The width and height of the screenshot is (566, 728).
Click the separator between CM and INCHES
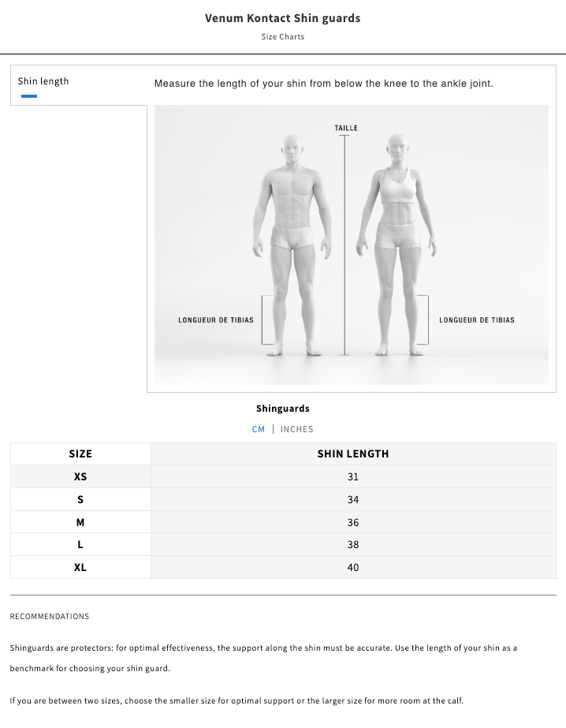pyautogui.click(x=274, y=429)
